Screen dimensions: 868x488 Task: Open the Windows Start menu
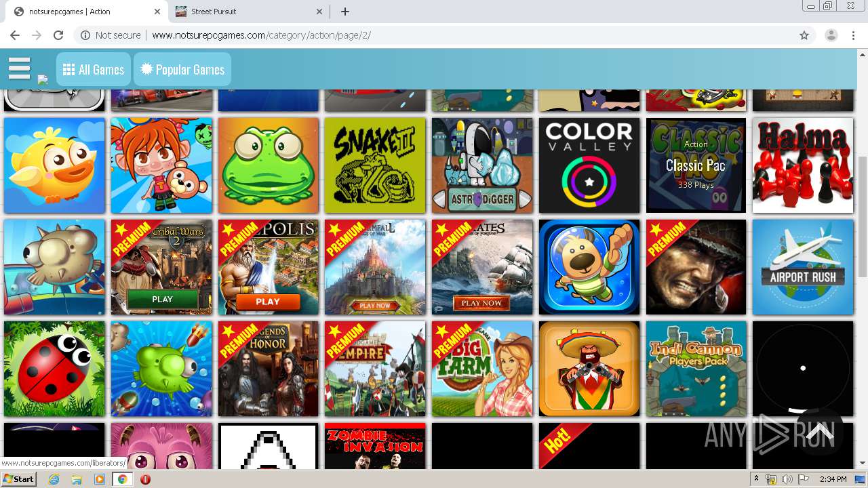tap(19, 479)
